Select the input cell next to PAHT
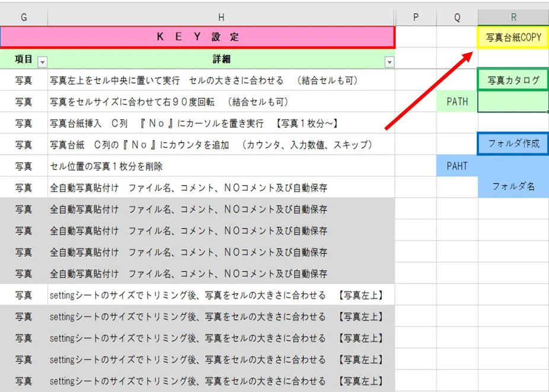Screen dimensions: 549x392 (513, 166)
